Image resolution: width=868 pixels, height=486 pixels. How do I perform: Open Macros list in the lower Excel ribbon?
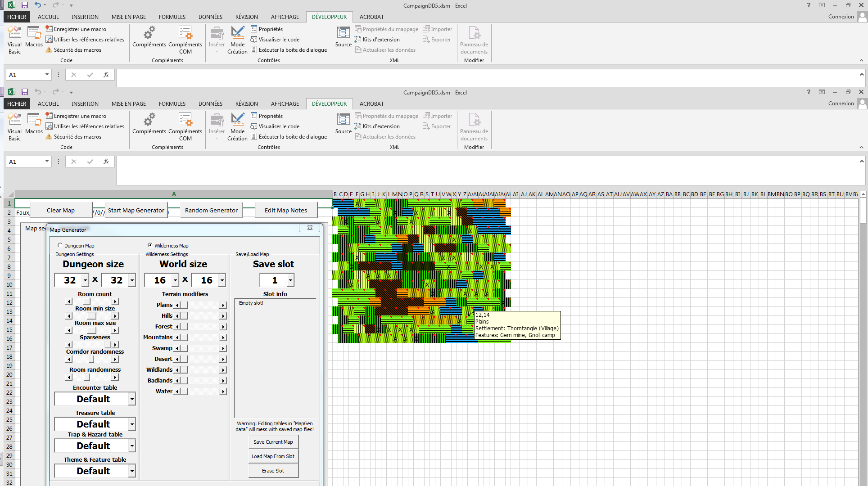click(x=34, y=124)
